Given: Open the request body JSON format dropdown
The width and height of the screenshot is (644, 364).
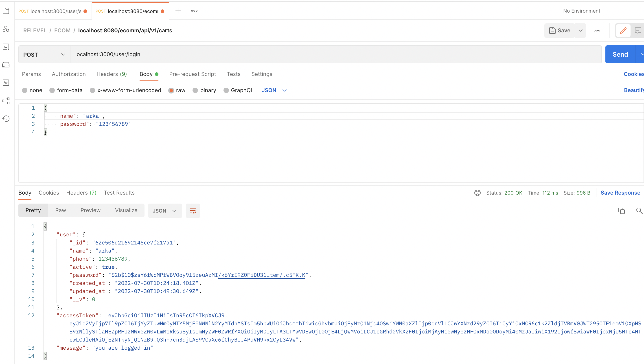Looking at the screenshot, I should click(274, 90).
